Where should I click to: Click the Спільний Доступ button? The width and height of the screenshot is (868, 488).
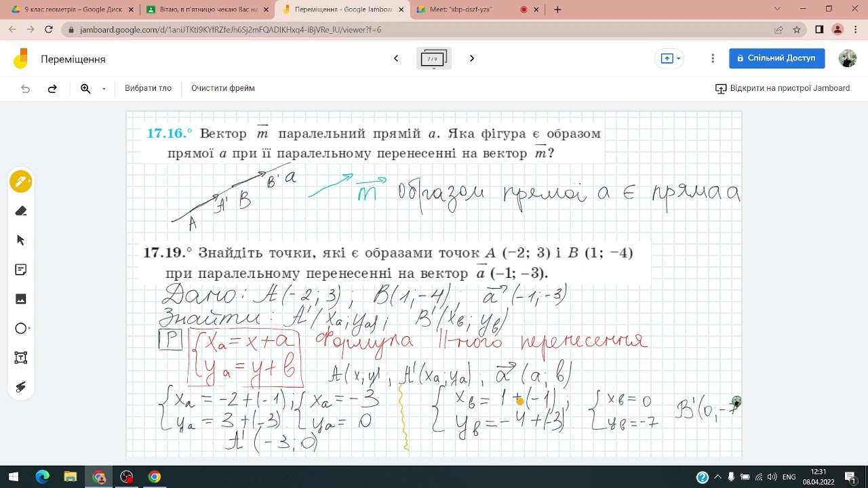click(777, 58)
